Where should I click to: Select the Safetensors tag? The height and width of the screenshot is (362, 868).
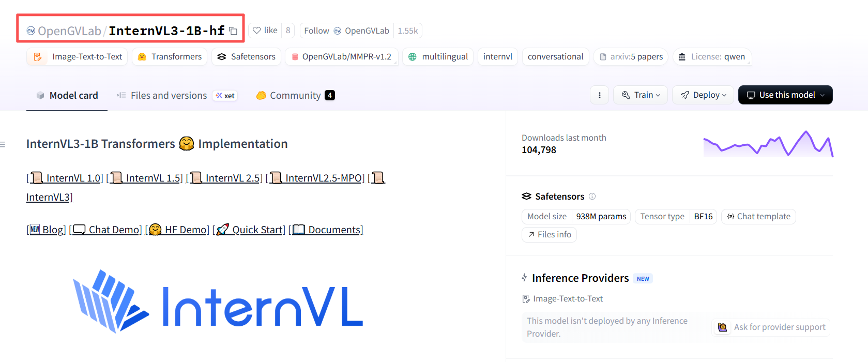click(x=246, y=56)
